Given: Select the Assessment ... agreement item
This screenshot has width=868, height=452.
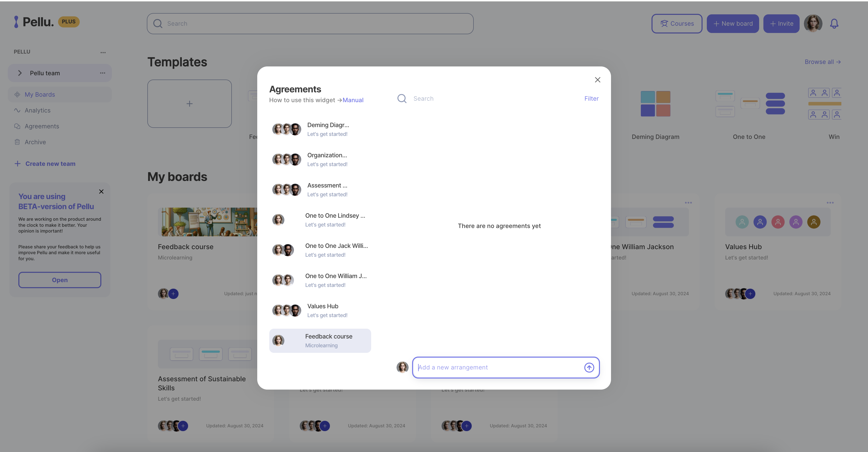Looking at the screenshot, I should point(320,190).
